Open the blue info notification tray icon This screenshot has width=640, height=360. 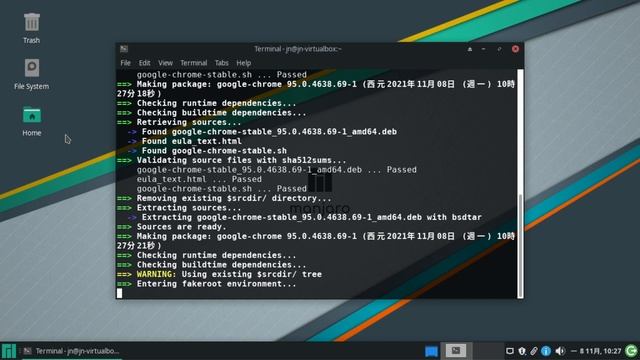546,351
